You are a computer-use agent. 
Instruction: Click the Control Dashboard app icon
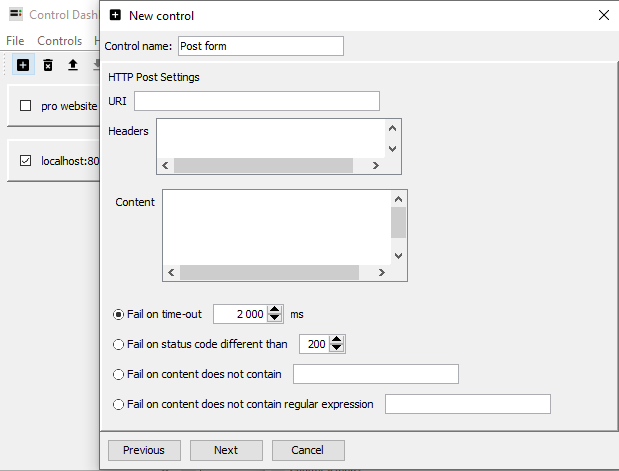click(x=16, y=14)
